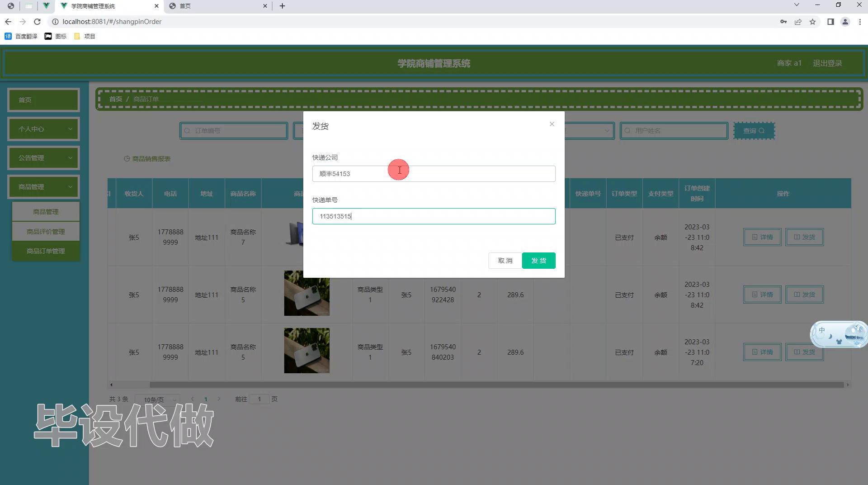Open 首页 in the left sidebar

[x=43, y=100]
